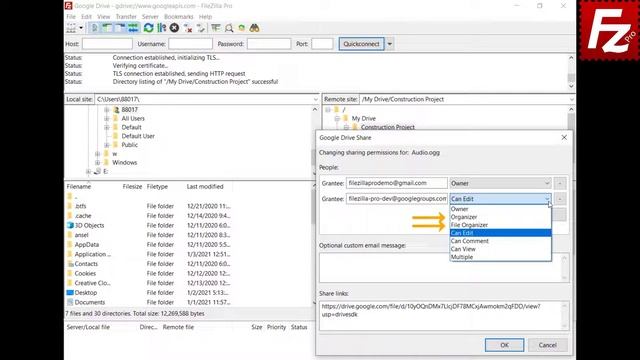Open the View menu
Image resolution: width=640 pixels, height=360 pixels.
104,17
